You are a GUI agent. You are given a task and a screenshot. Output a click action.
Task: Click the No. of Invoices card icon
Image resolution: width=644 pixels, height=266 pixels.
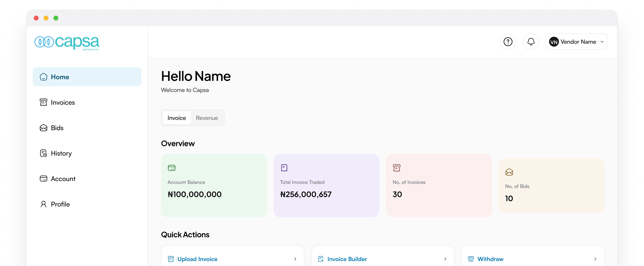(397, 168)
